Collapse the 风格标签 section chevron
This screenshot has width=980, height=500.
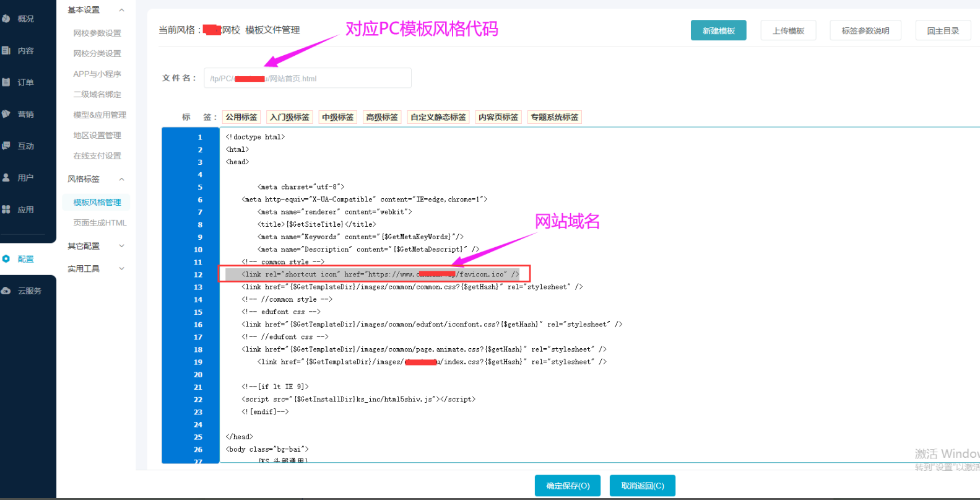click(121, 179)
